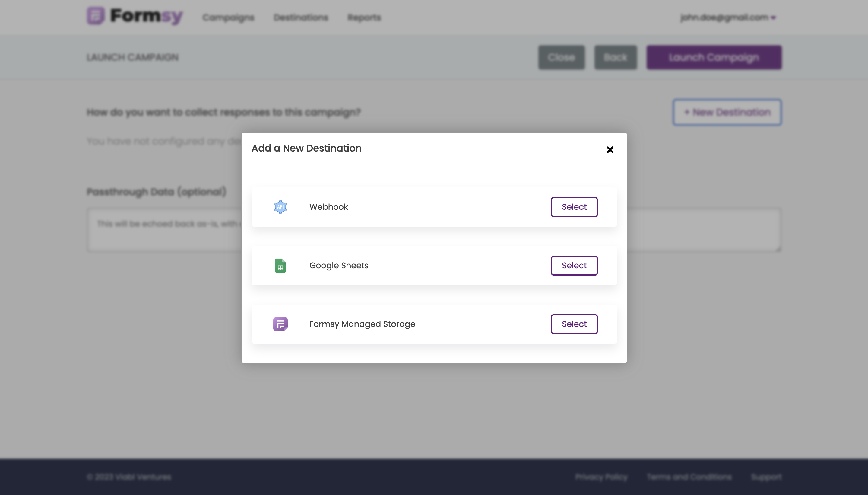Viewport: 868px width, 495px height.
Task: Open the Reports navigation menu item
Action: pyautogui.click(x=364, y=17)
